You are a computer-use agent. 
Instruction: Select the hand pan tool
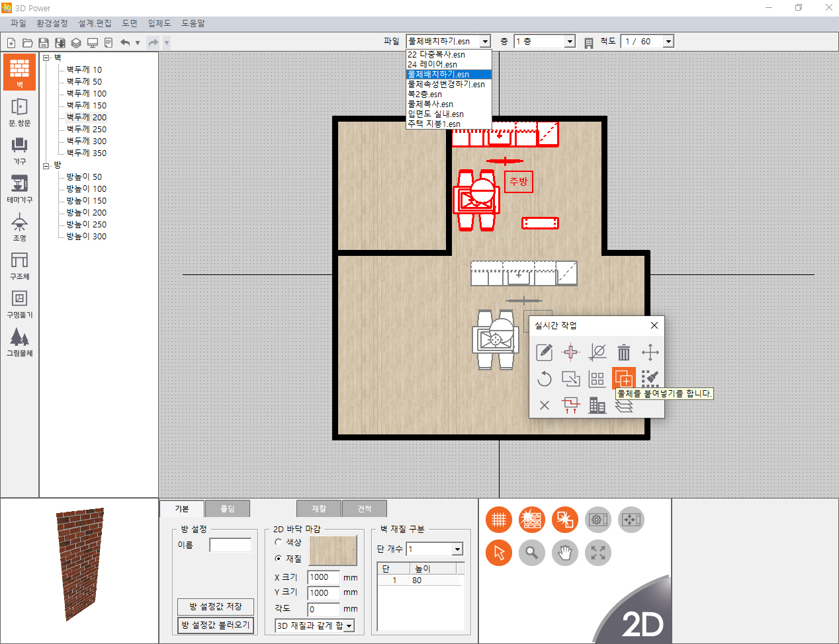coord(564,553)
